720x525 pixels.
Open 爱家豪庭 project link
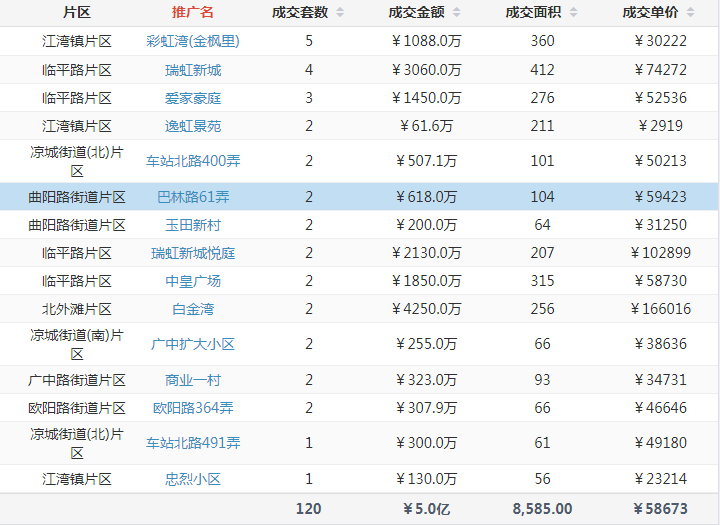pos(193,98)
